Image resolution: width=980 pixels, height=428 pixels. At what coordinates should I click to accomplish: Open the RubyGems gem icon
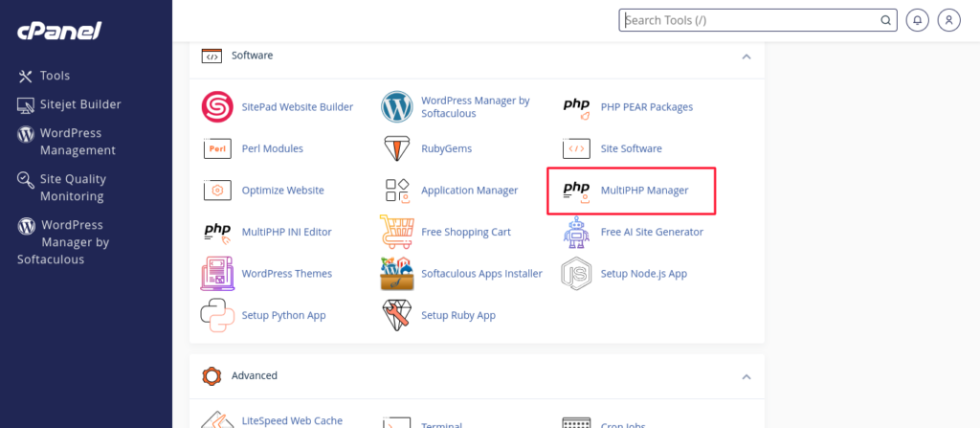tap(397, 148)
